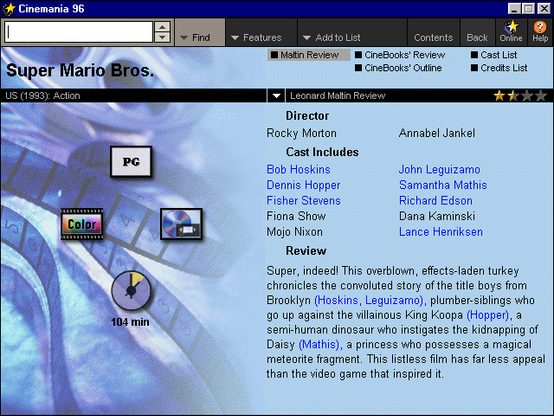This screenshot has height=416, width=554.
Task: Close the Cinemania 96 window
Action: pos(544,8)
